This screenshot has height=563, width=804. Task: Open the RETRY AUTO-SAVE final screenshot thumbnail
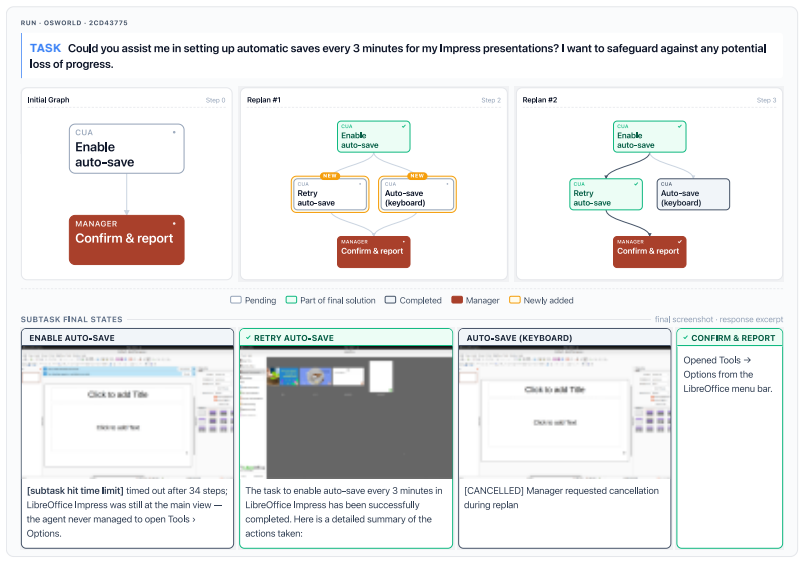pyautogui.click(x=346, y=412)
